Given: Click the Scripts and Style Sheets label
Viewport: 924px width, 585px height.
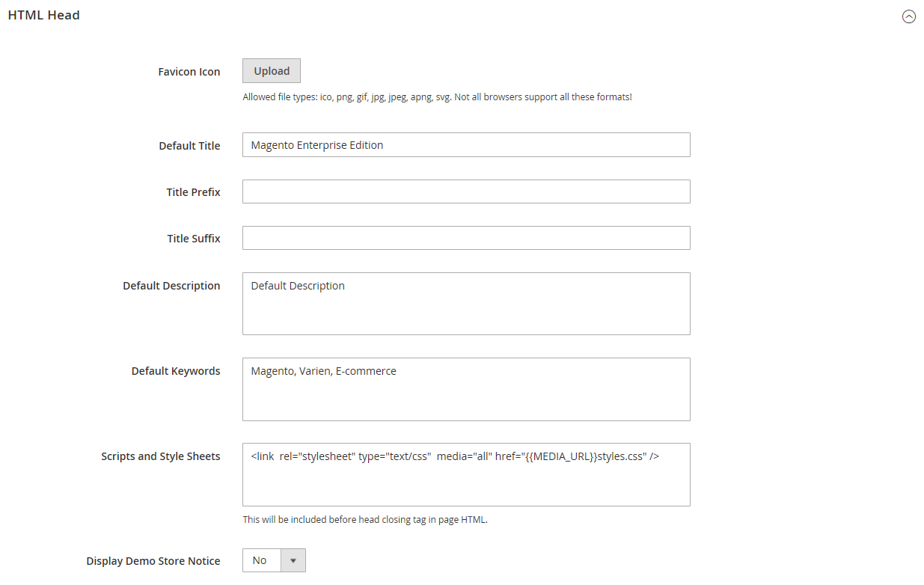Looking at the screenshot, I should [161, 456].
